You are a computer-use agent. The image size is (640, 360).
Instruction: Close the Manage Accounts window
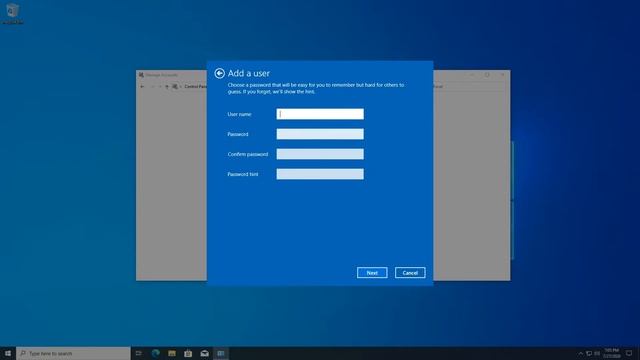[x=502, y=75]
